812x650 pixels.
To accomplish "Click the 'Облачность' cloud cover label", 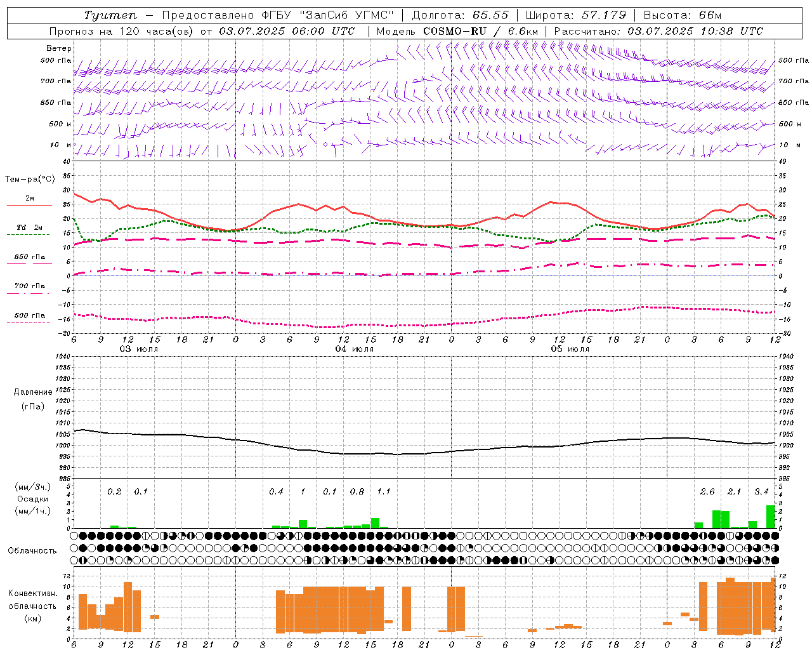I will (x=32, y=551).
